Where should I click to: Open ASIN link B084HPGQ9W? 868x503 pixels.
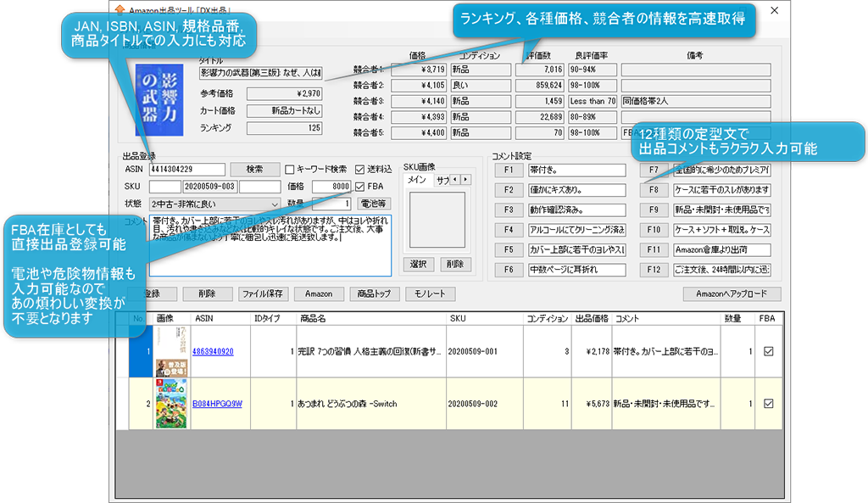click(217, 404)
